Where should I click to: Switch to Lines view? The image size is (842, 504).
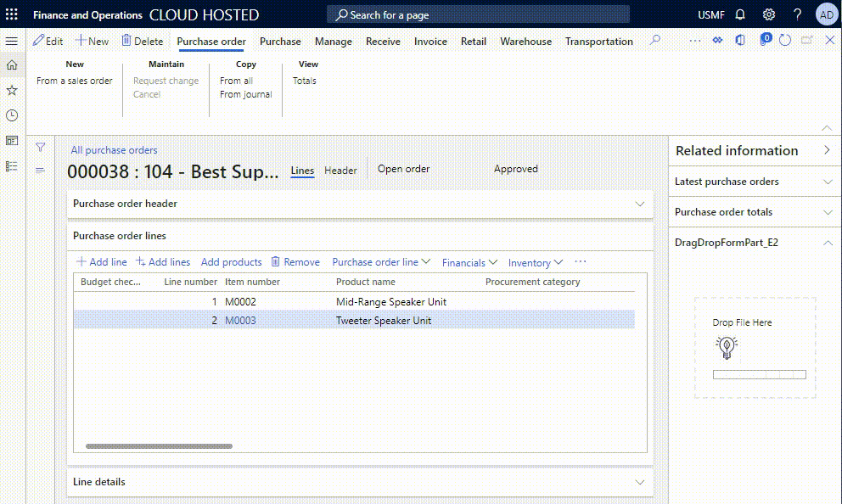click(x=302, y=171)
